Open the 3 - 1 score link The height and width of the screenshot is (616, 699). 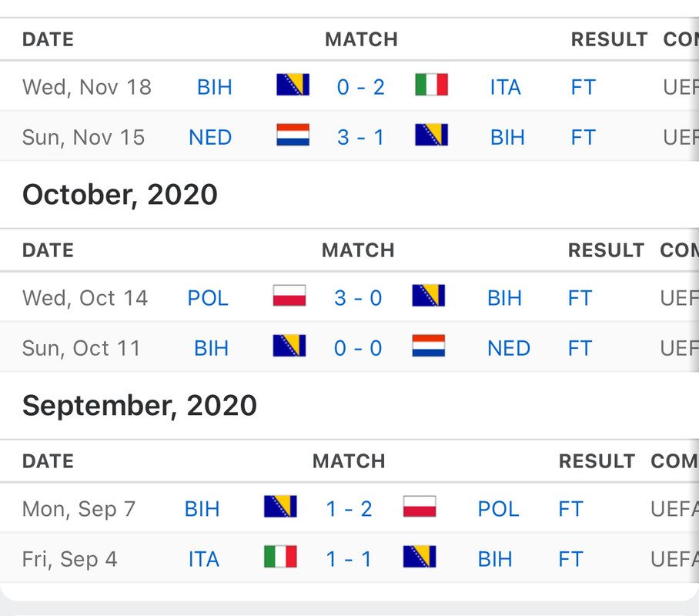pos(360,137)
